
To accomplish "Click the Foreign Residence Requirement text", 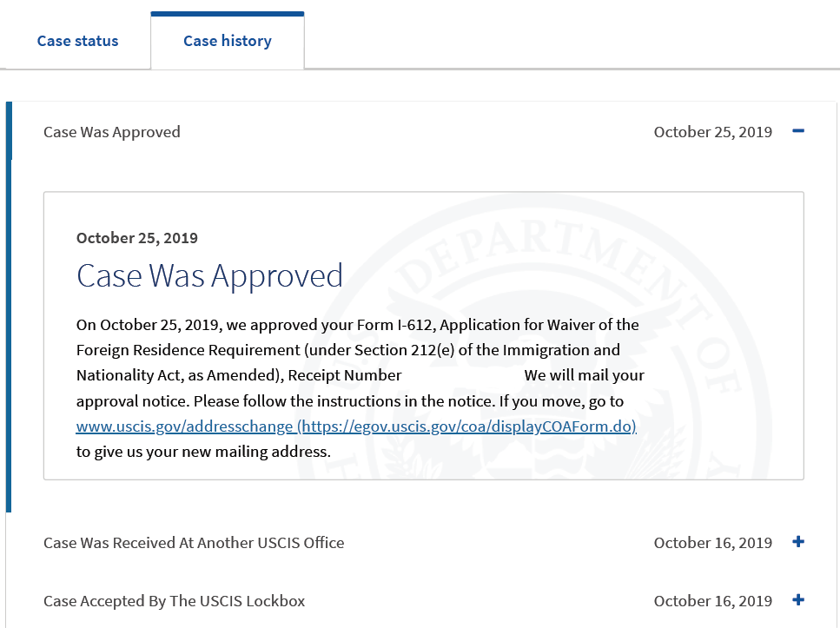I will pyautogui.click(x=188, y=350).
